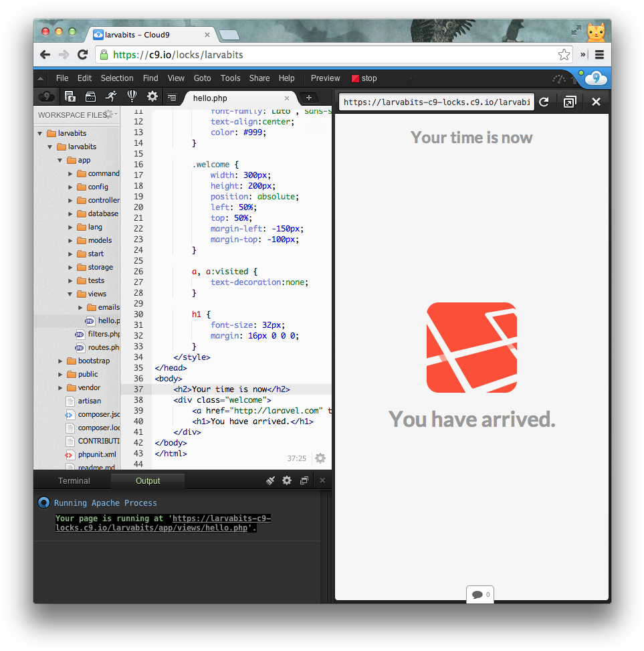Select the phpunit.xml file
The image size is (644, 651).
[x=92, y=454]
